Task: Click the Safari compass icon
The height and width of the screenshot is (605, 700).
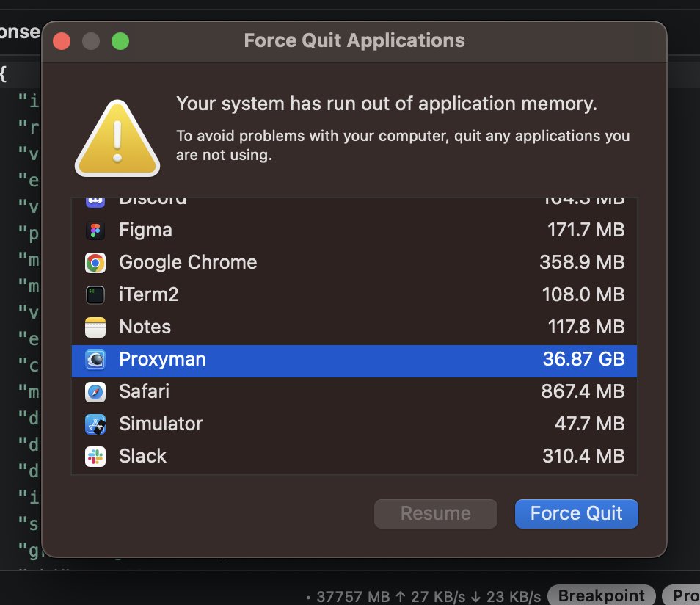Action: 95,392
